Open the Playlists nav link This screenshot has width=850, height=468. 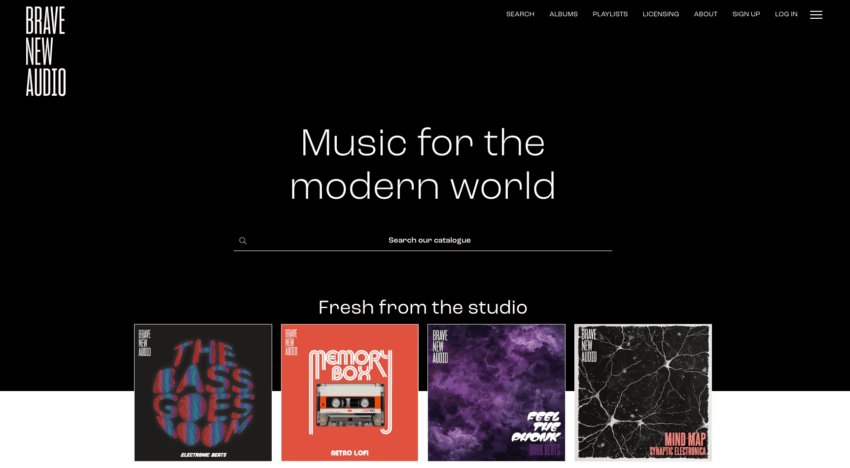point(610,14)
